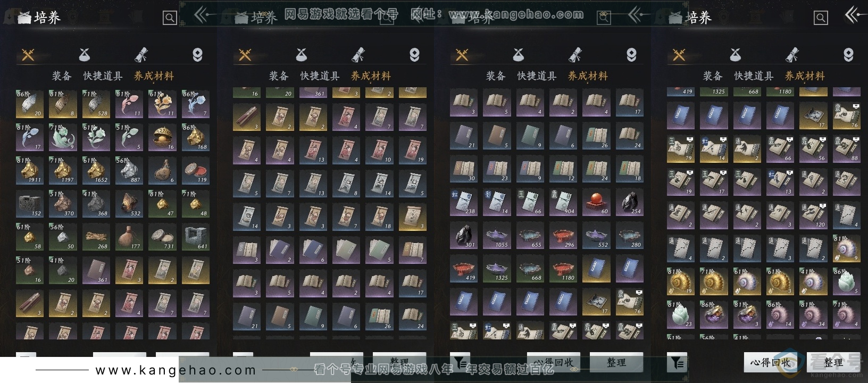Select the 81阶 shell with count 9

tap(847, 248)
